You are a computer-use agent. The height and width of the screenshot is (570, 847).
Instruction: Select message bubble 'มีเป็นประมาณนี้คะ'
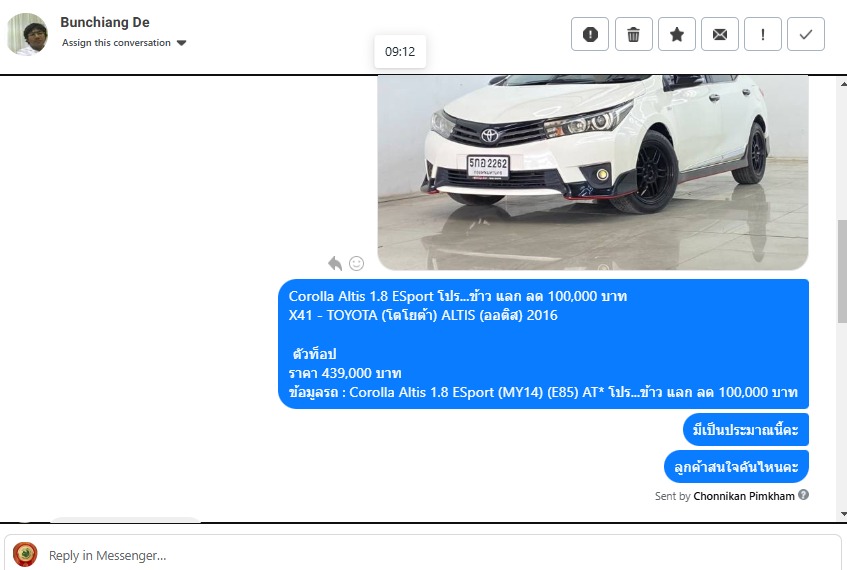745,430
